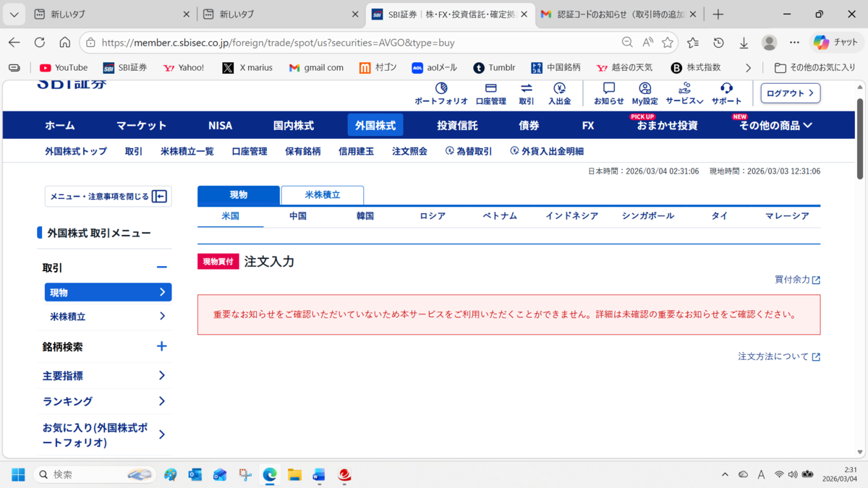The height and width of the screenshot is (488, 868).
Task: Open the その他の商品 dropdown menu
Action: click(775, 125)
